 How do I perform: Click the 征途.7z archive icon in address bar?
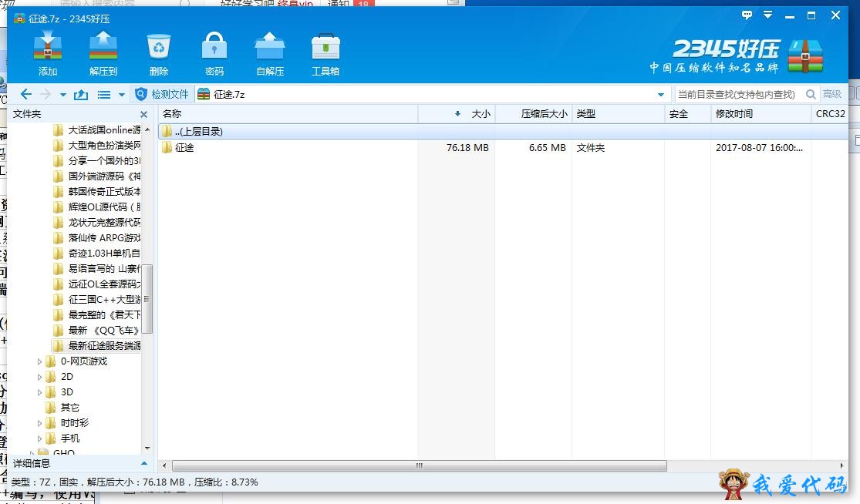(204, 94)
